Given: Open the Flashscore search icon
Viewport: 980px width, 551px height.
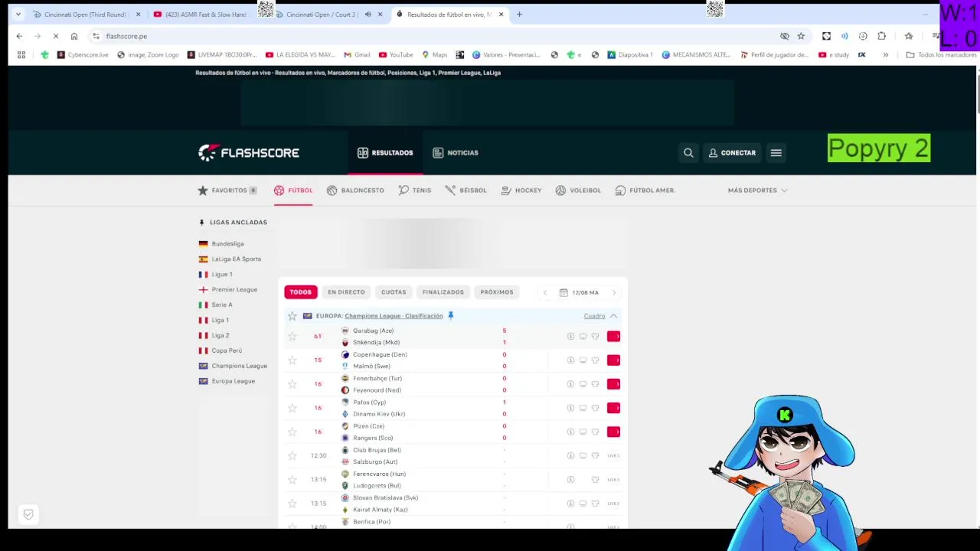Looking at the screenshot, I should click(688, 153).
